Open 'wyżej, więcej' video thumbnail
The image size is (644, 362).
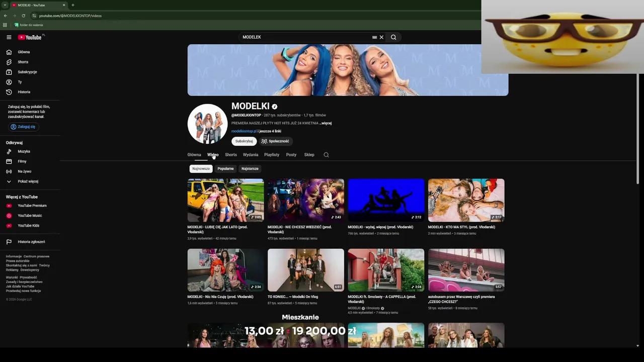click(x=386, y=200)
